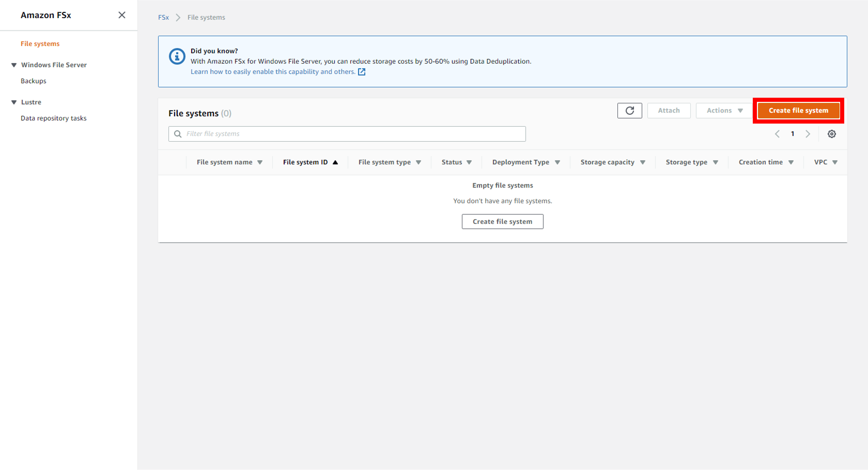The width and height of the screenshot is (868, 470).
Task: Click the File systems (0) table heading
Action: pyautogui.click(x=200, y=113)
